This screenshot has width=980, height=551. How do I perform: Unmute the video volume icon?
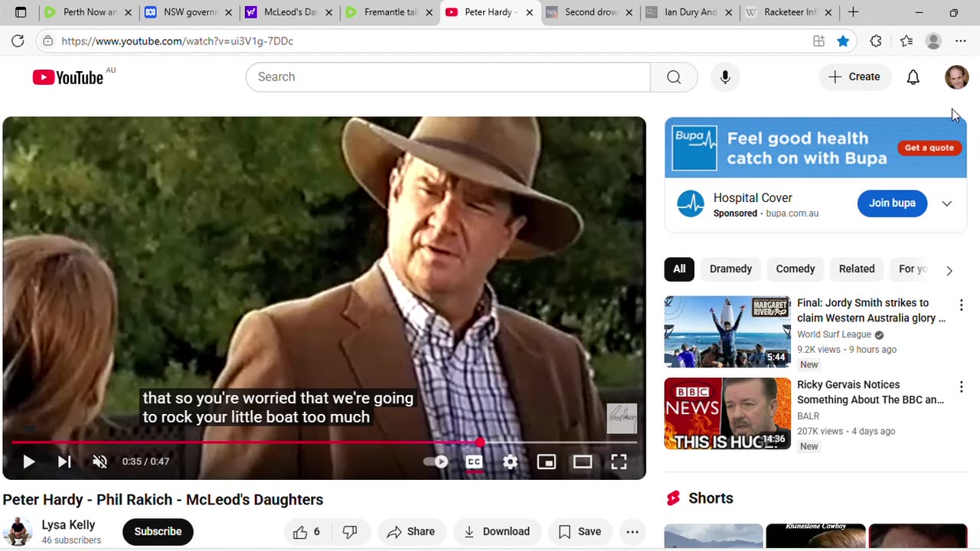pyautogui.click(x=100, y=461)
